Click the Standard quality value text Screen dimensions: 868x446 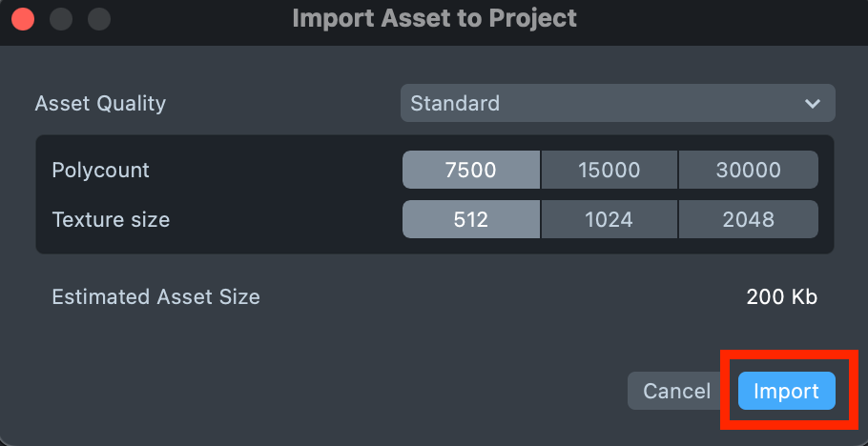click(455, 103)
